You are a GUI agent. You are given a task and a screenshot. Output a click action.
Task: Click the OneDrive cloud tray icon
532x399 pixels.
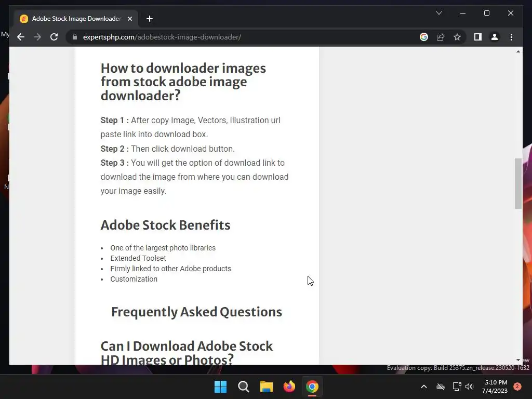click(441, 387)
